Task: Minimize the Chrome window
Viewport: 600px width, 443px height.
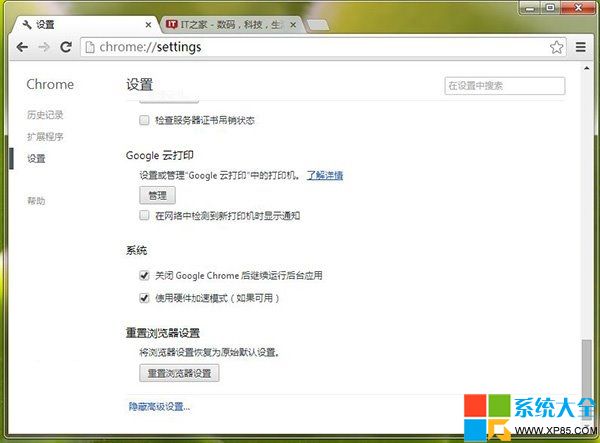Action: (x=530, y=8)
